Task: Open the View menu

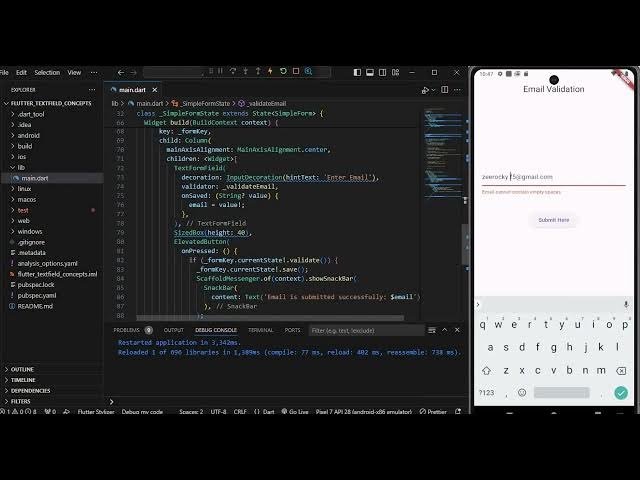Action: [x=74, y=72]
